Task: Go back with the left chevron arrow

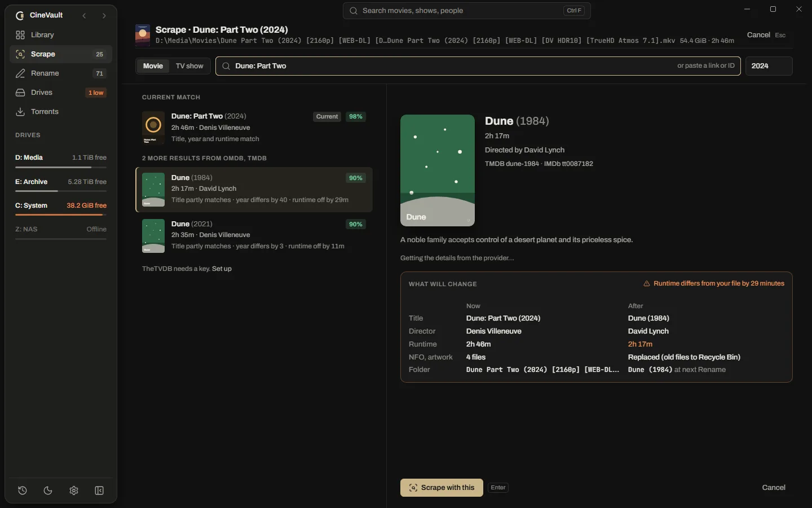Action: 84,16
